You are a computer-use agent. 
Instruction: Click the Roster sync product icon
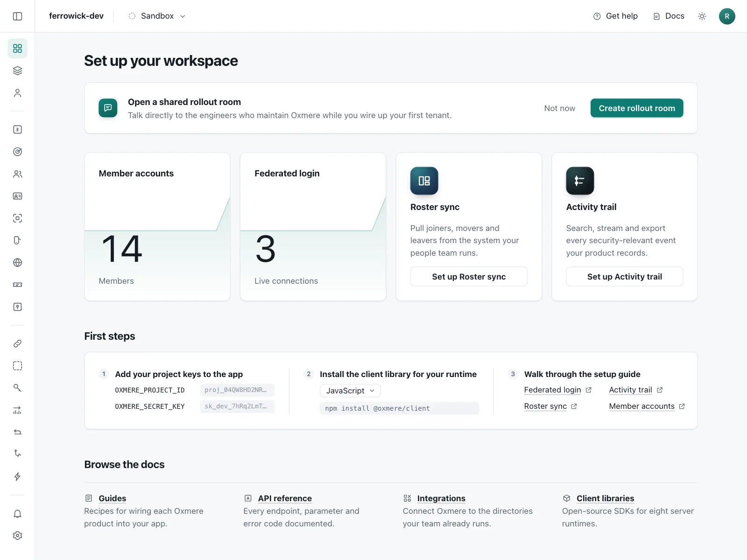[424, 181]
